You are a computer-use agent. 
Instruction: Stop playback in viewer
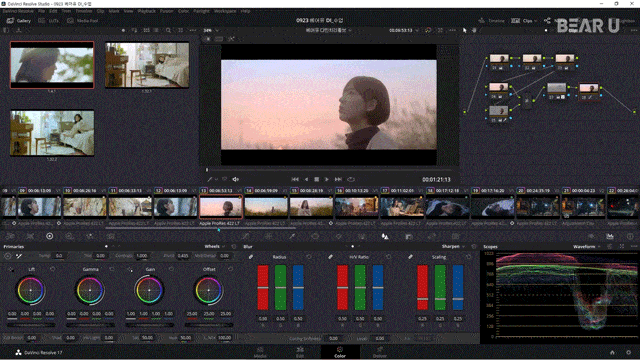(x=317, y=179)
